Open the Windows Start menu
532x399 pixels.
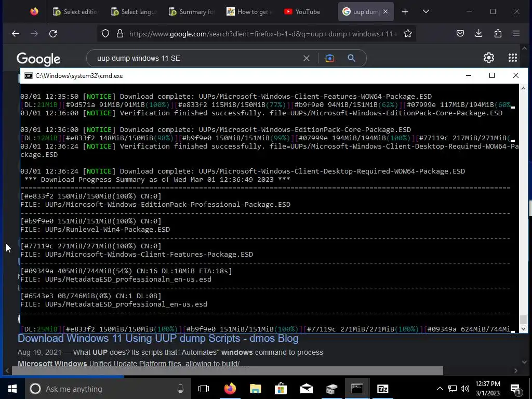click(12, 389)
